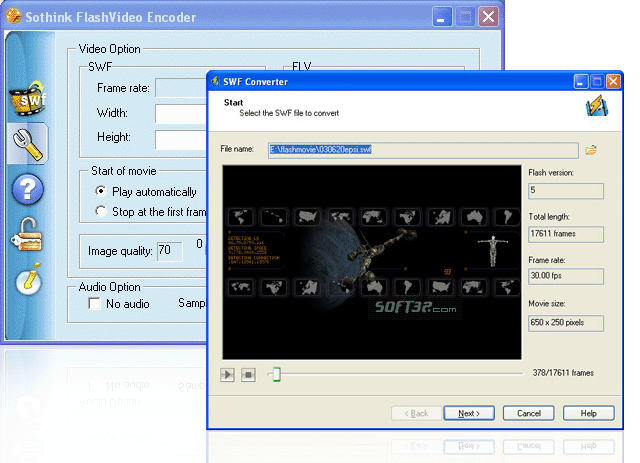Click the Help button in SWF Converter

click(x=589, y=413)
